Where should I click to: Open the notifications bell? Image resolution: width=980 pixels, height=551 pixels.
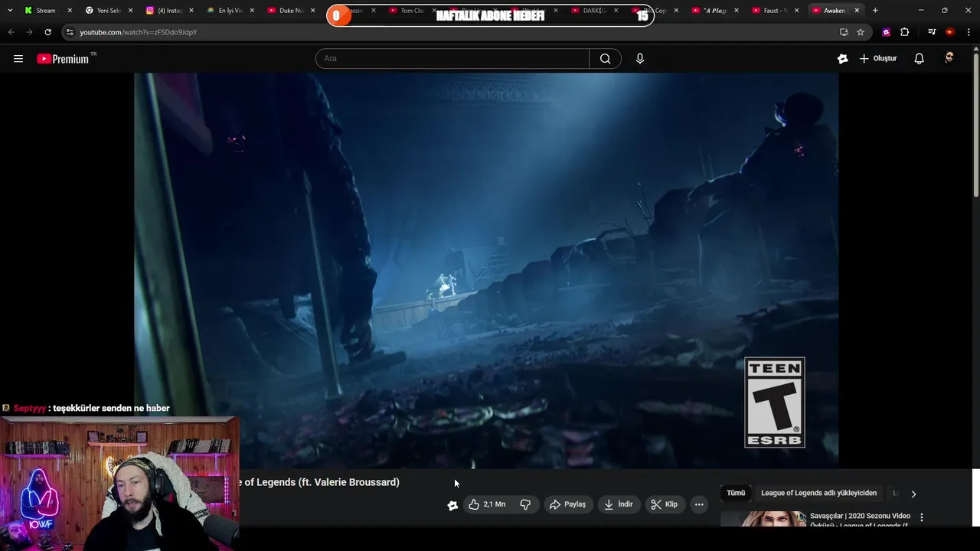pyautogui.click(x=919, y=59)
